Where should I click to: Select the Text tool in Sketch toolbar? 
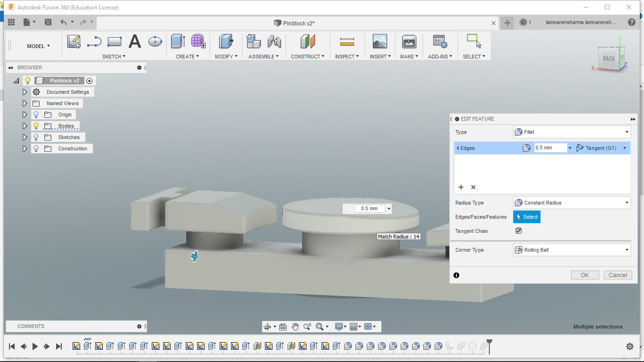point(135,41)
